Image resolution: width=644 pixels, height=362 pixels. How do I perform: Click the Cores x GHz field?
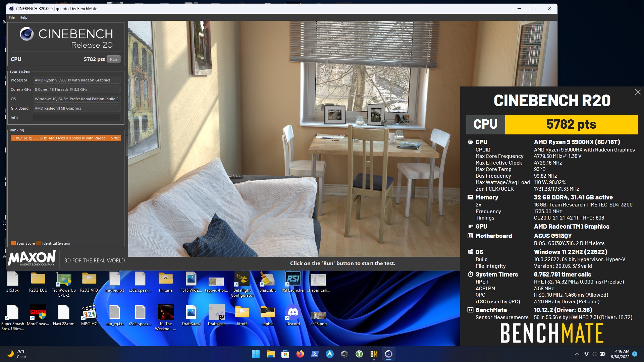[77, 89]
